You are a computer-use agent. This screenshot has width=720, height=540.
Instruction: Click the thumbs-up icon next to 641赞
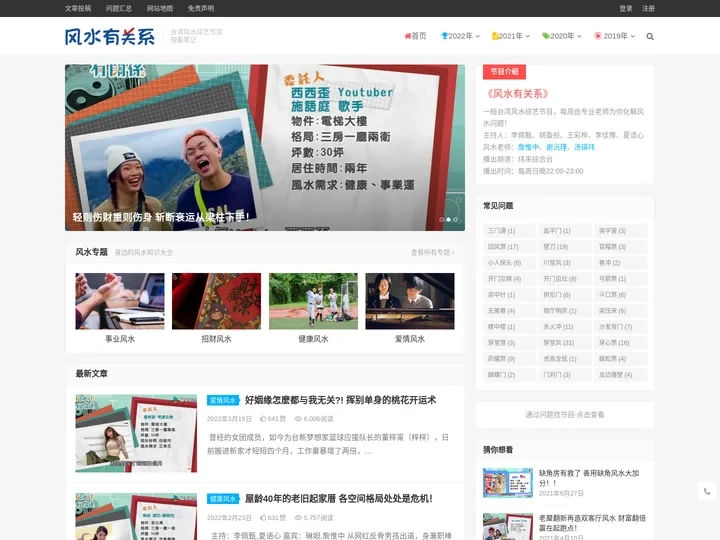click(263, 419)
